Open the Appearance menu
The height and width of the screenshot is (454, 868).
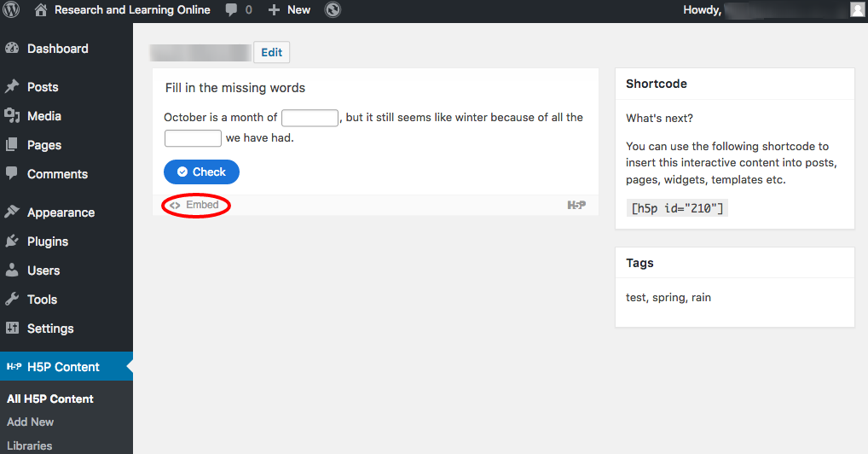point(61,212)
